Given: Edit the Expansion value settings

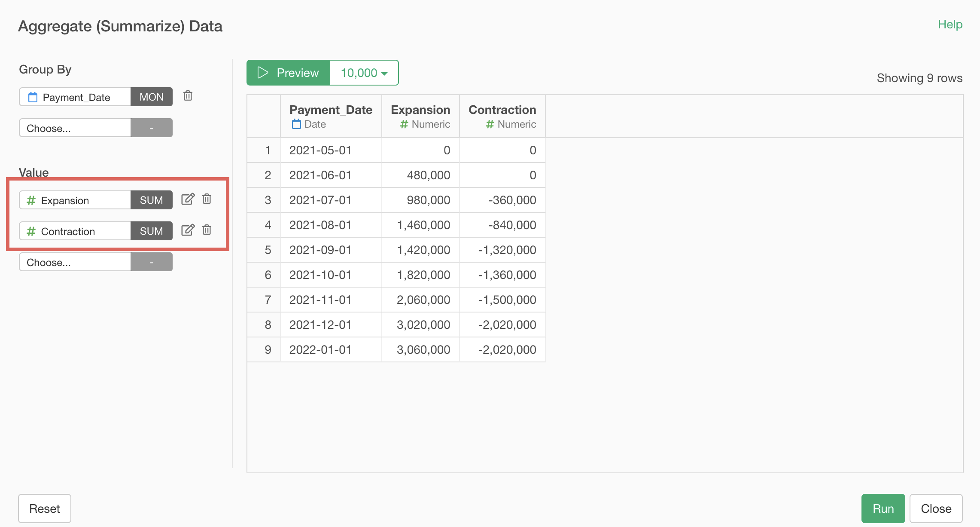Looking at the screenshot, I should pyautogui.click(x=188, y=199).
